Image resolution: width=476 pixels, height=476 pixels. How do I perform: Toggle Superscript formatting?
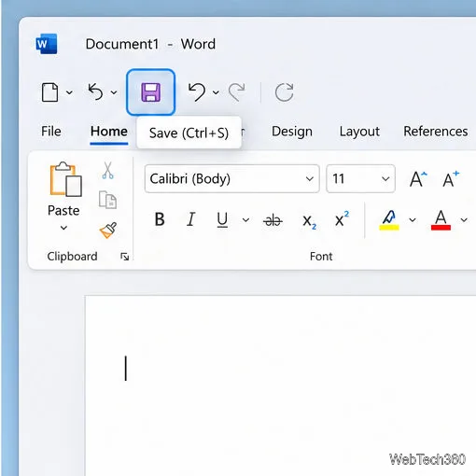click(x=342, y=219)
